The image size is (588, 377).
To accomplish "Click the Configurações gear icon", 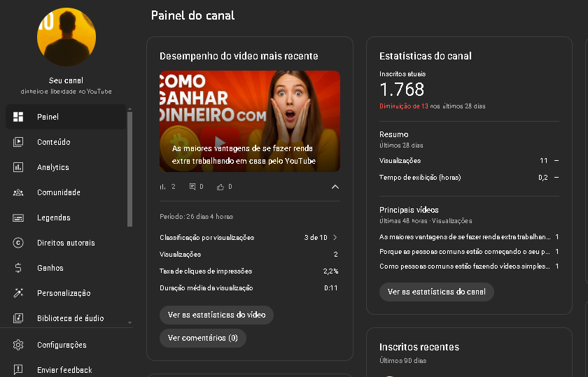I will click(x=18, y=345).
